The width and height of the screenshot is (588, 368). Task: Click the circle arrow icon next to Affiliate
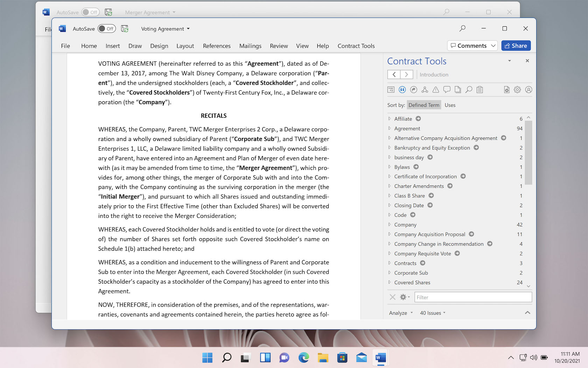coord(418,119)
